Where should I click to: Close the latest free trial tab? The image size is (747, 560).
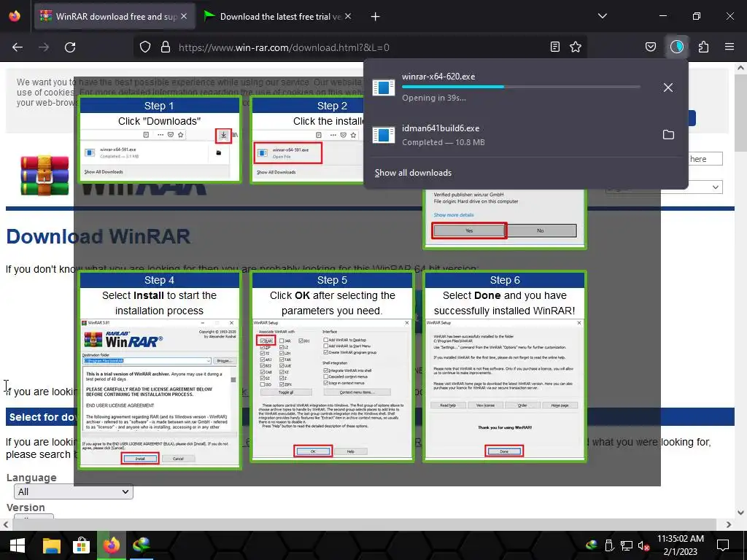point(348,16)
